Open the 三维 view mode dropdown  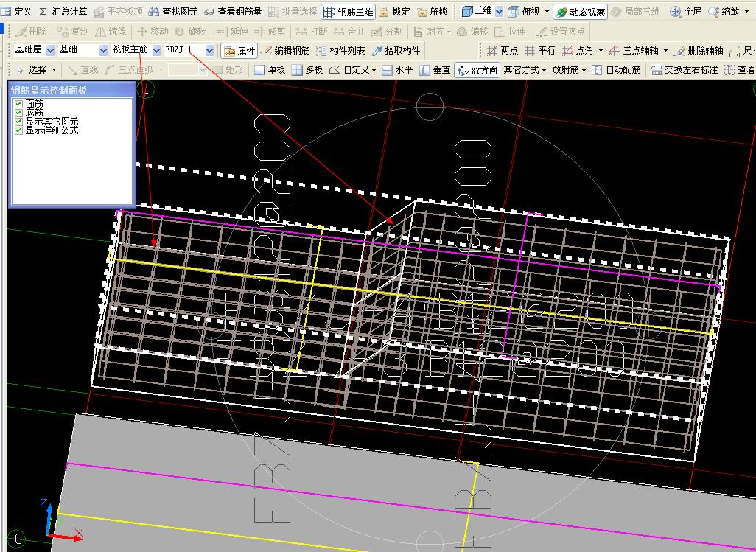[x=499, y=11]
